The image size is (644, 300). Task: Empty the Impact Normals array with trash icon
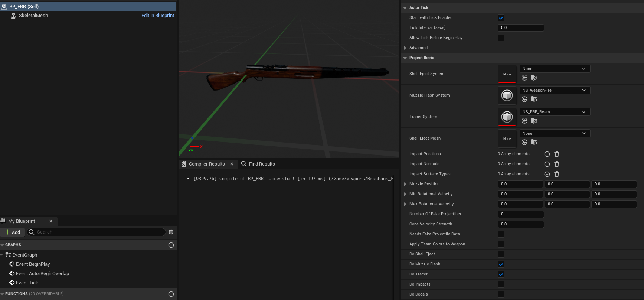[x=557, y=164]
